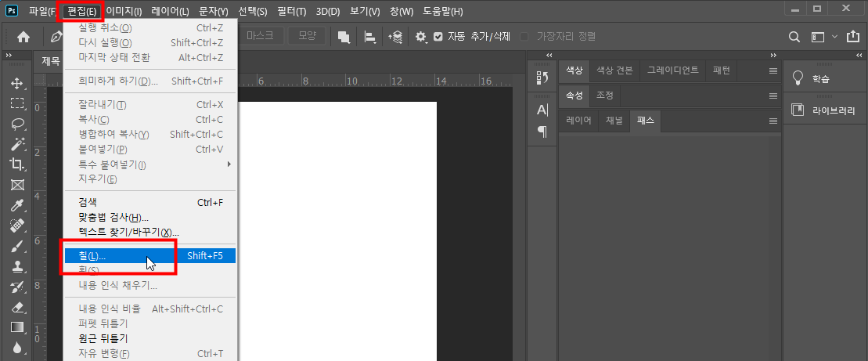Switch to the 채널 tab
Image resolution: width=868 pixels, height=361 pixels.
tap(615, 121)
